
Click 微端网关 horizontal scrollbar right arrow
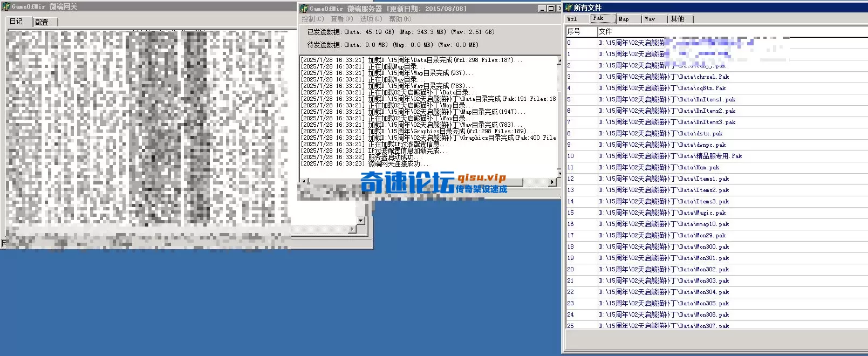pyautogui.click(x=352, y=229)
